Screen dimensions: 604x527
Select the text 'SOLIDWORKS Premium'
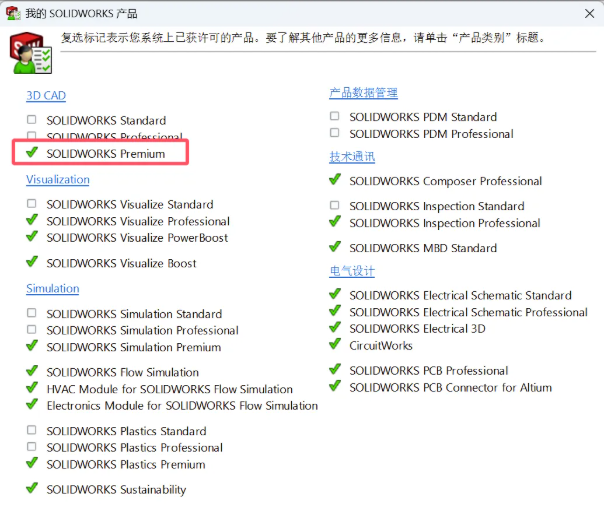click(106, 154)
